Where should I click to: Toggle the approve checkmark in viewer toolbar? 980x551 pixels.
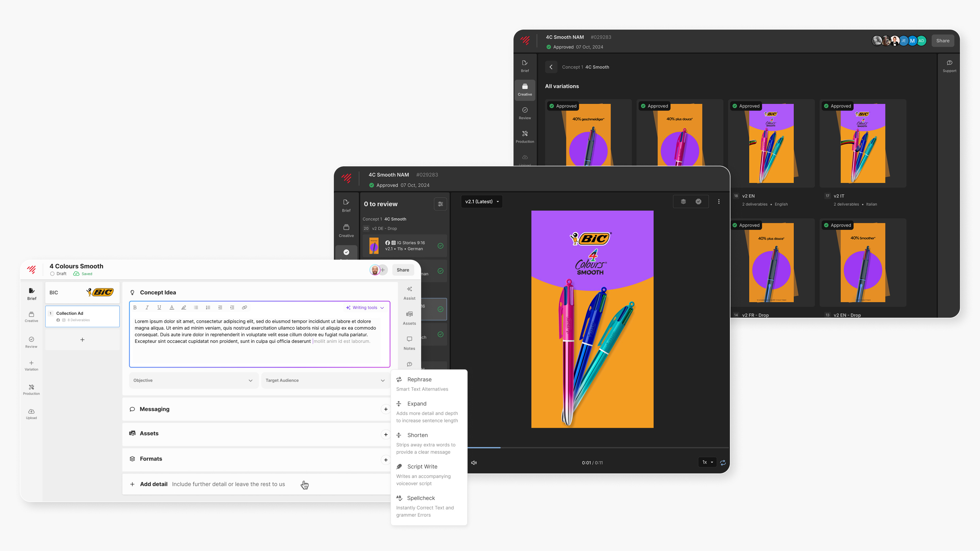(699, 202)
